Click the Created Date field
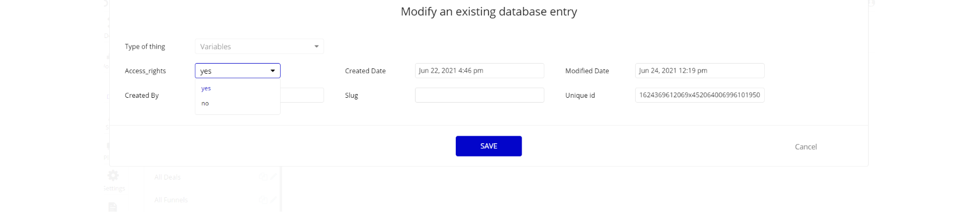This screenshot has width=980, height=217. tap(479, 71)
